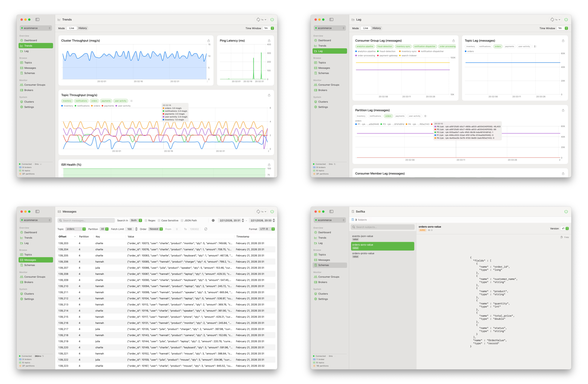Open legend options icon beside Topic Lag chips
This screenshot has width=588, height=384.
(x=535, y=47)
